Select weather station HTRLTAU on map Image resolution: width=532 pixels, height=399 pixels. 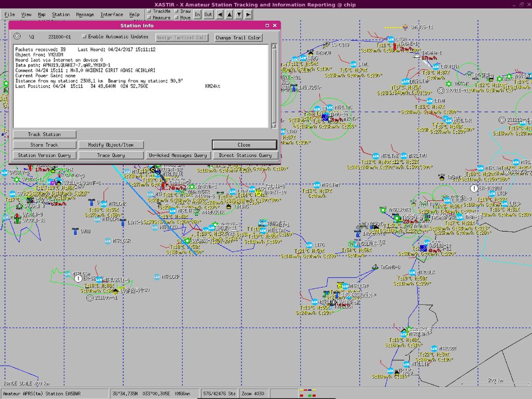[404, 156]
